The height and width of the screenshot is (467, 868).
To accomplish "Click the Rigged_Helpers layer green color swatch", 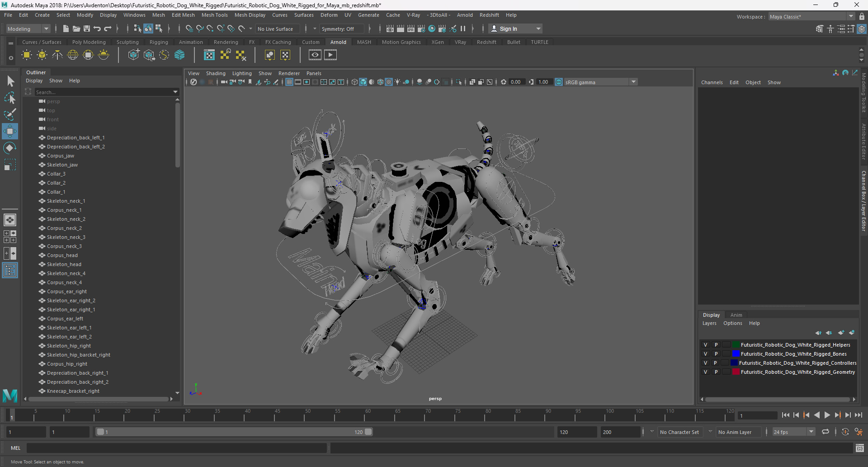I will pyautogui.click(x=736, y=345).
